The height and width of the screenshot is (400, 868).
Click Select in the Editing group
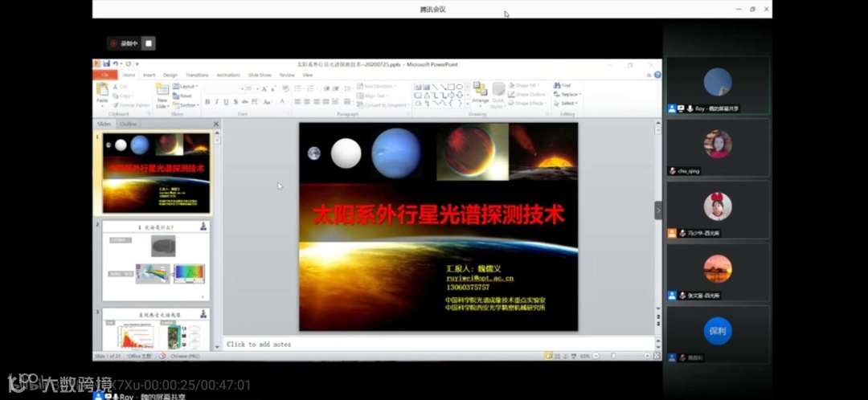[565, 104]
